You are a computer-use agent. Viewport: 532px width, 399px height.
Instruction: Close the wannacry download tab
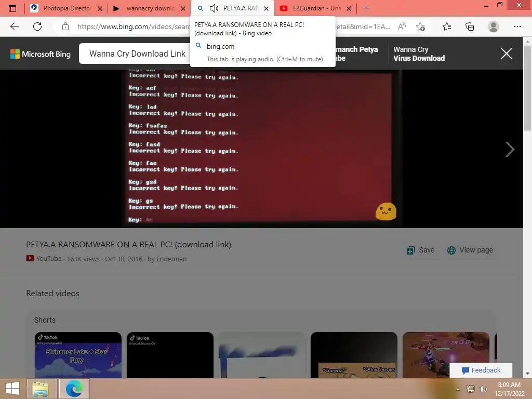click(183, 8)
